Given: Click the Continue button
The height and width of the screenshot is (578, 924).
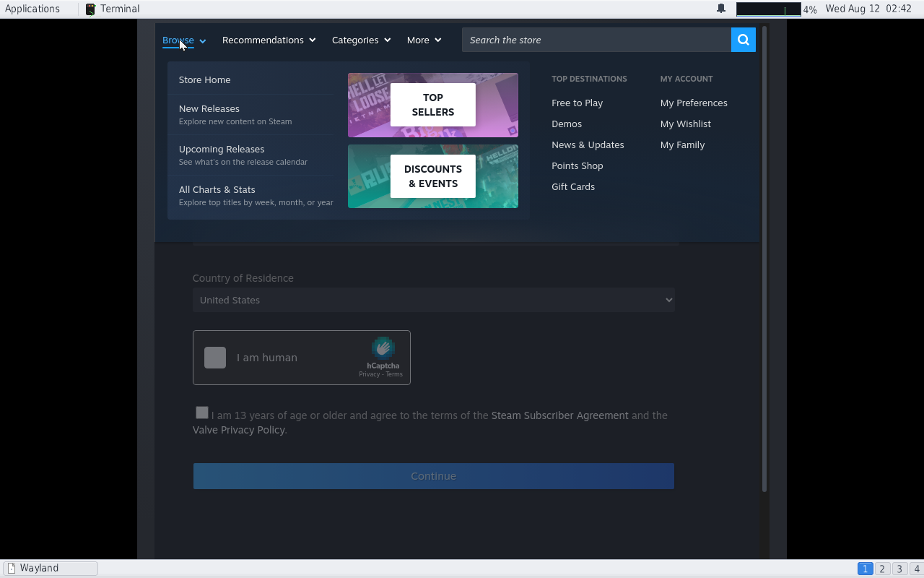Looking at the screenshot, I should coord(433,476).
